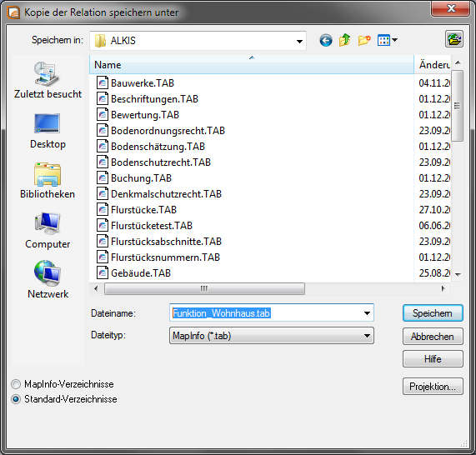Create a new folder
This screenshot has width=476, height=455.
tap(364, 40)
